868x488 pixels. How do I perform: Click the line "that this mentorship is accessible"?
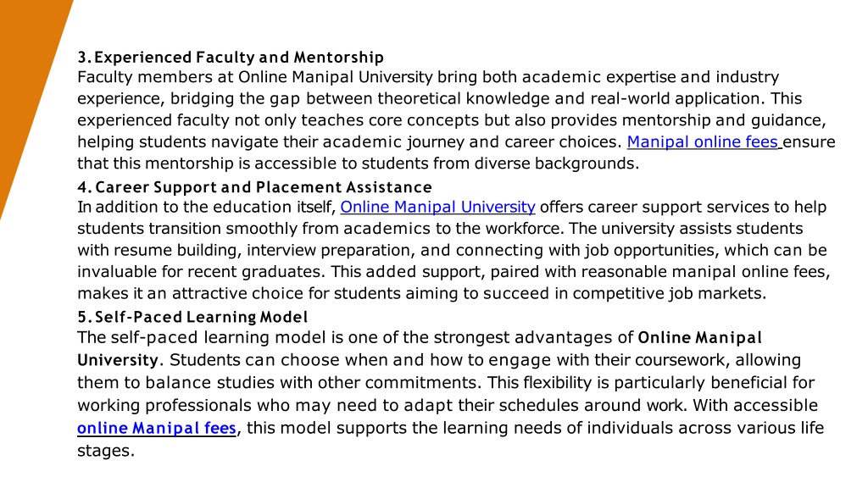pyautogui.click(x=359, y=164)
